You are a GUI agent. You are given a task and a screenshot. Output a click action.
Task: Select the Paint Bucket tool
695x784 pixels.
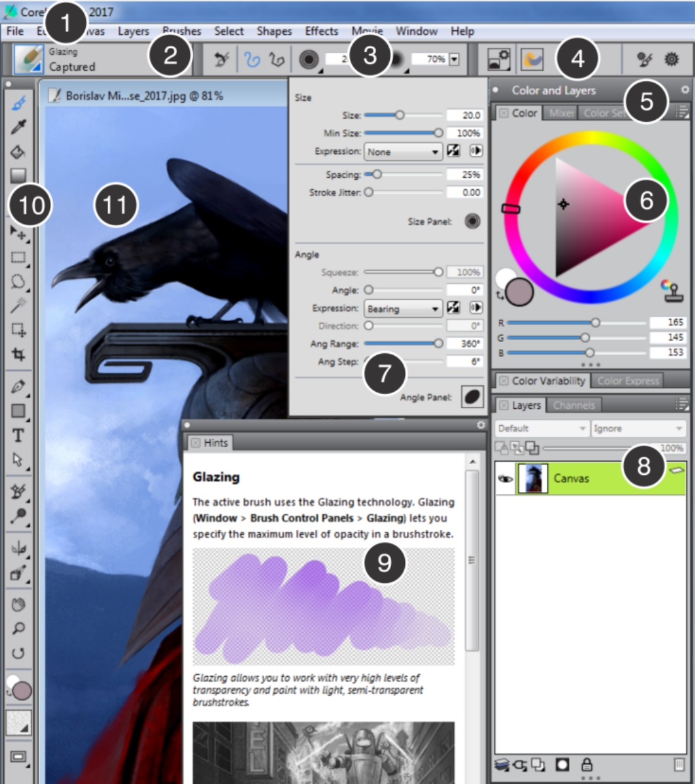click(18, 151)
